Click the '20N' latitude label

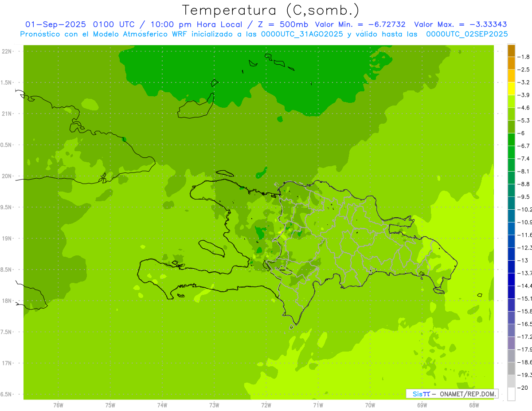[x=7, y=176]
